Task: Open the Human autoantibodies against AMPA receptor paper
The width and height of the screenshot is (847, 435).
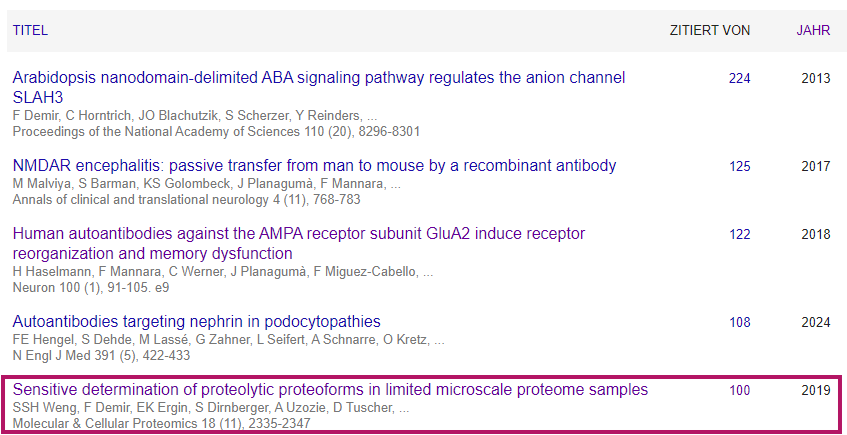Action: 299,244
